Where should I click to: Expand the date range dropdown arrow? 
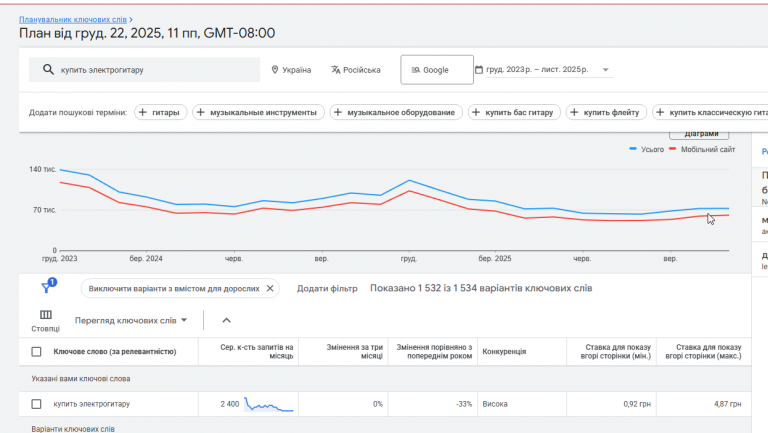pyautogui.click(x=605, y=70)
